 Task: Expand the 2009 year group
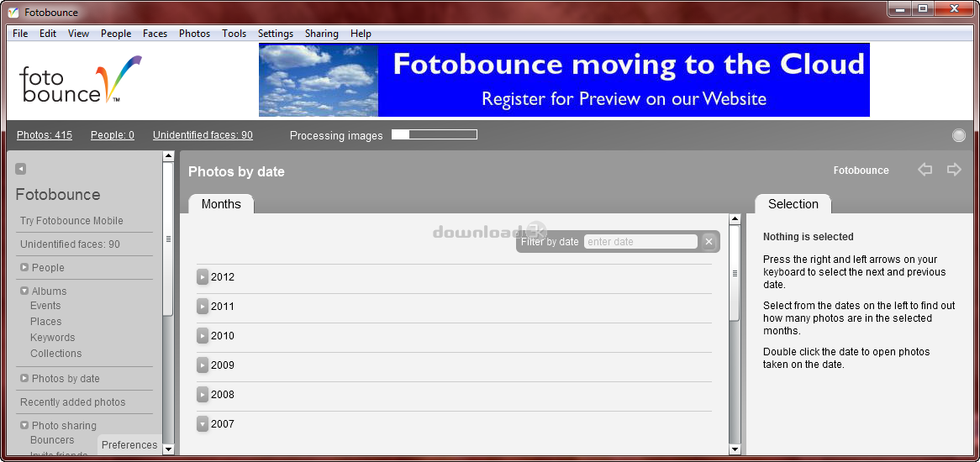(x=203, y=365)
